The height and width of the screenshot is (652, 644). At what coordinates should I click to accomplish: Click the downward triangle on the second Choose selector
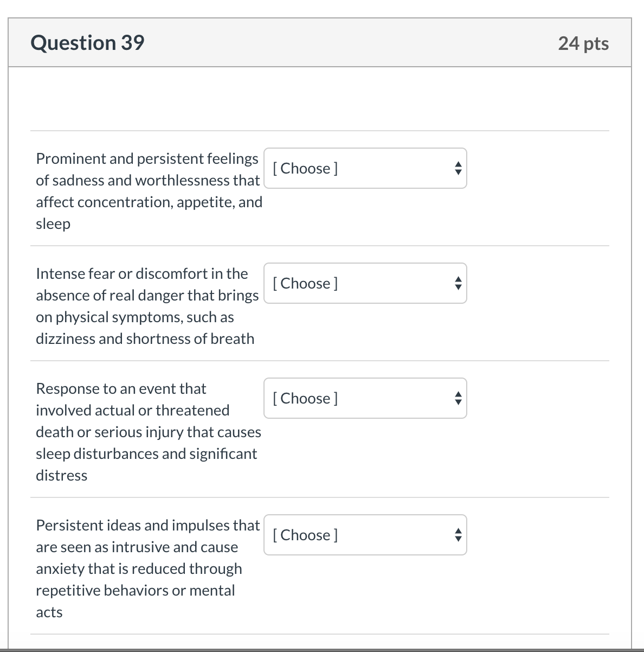[x=458, y=287]
